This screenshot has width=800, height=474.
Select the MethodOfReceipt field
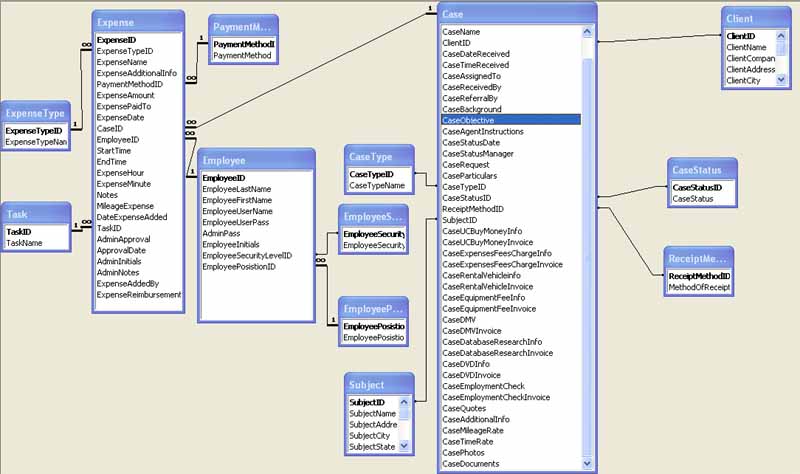[699, 287]
